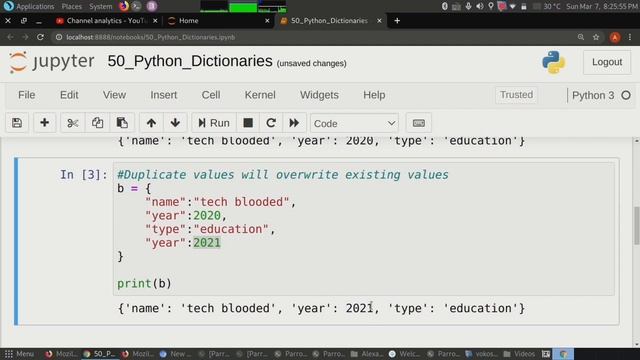Click the Python logo icon
Image resolution: width=640 pixels, height=360 pixels.
pyautogui.click(x=553, y=62)
